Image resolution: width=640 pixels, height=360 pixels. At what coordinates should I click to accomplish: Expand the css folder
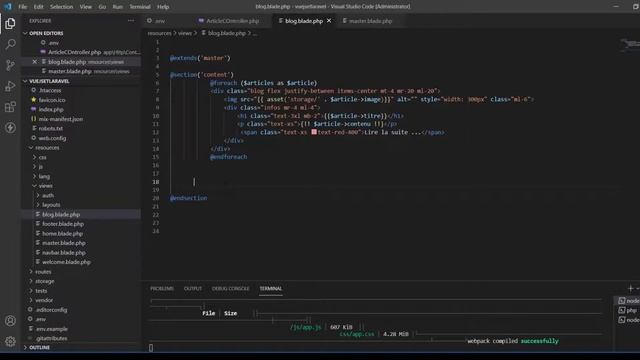point(42,157)
